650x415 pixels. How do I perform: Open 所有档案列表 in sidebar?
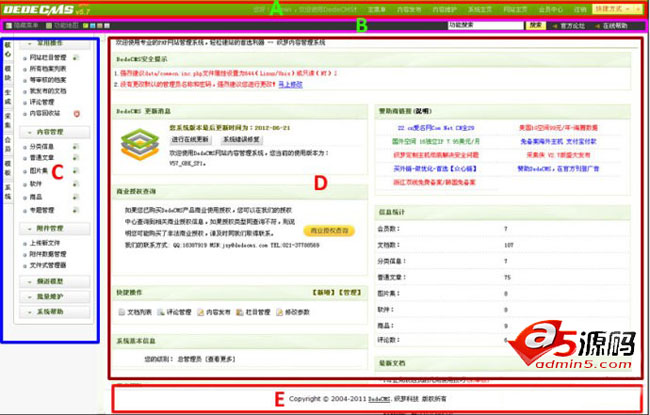click(48, 69)
